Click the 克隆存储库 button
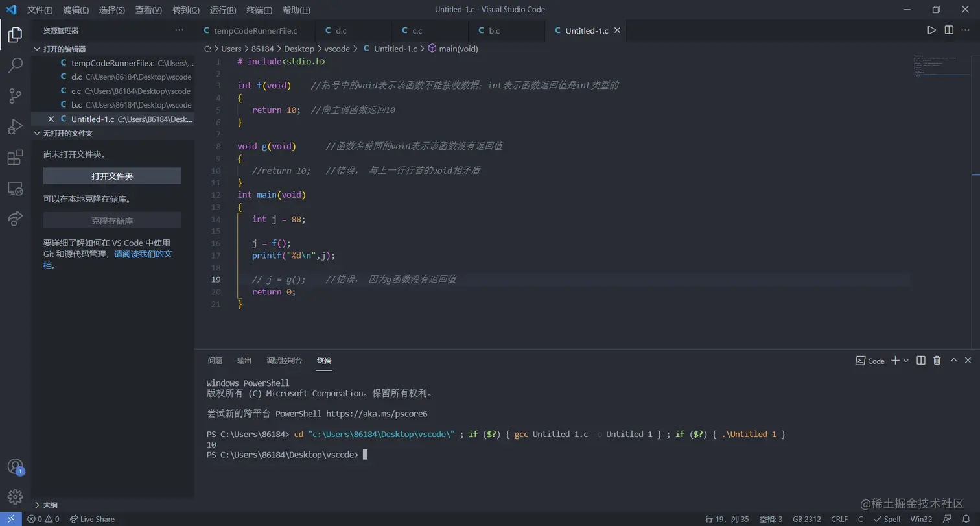This screenshot has height=526, width=980. click(112, 221)
